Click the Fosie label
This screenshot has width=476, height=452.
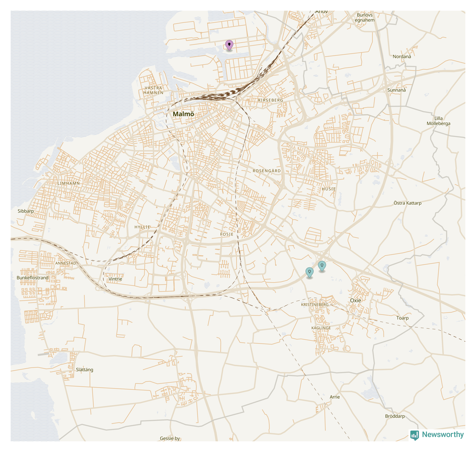click(227, 234)
